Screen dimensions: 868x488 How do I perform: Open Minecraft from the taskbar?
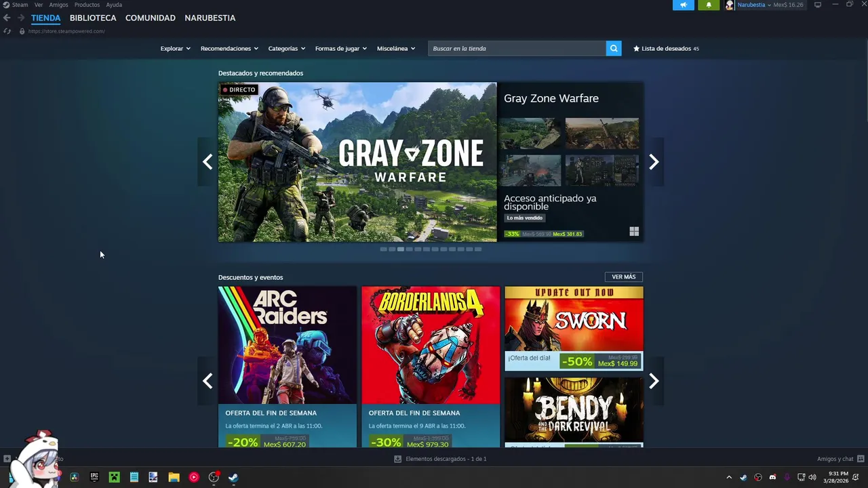115,477
